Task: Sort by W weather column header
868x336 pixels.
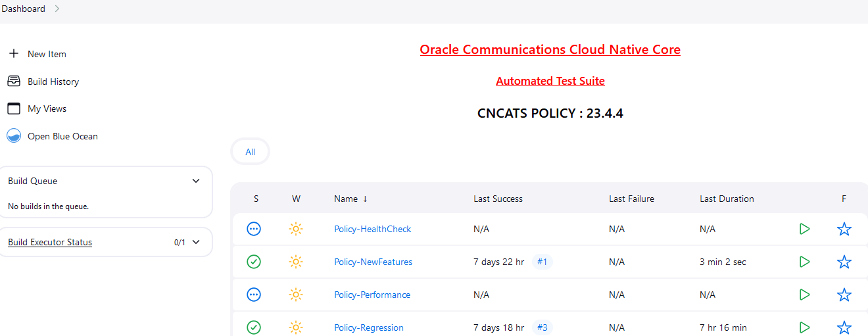Action: pos(296,199)
